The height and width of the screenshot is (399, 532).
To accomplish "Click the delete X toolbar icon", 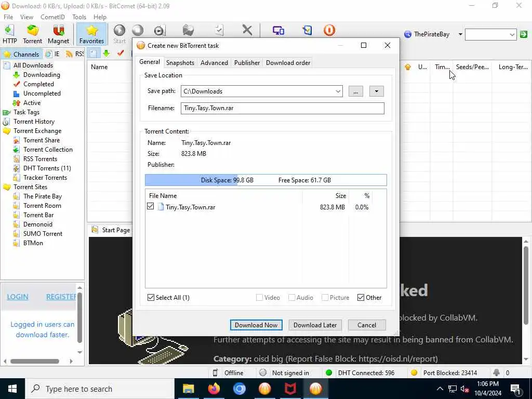I will [x=247, y=30].
